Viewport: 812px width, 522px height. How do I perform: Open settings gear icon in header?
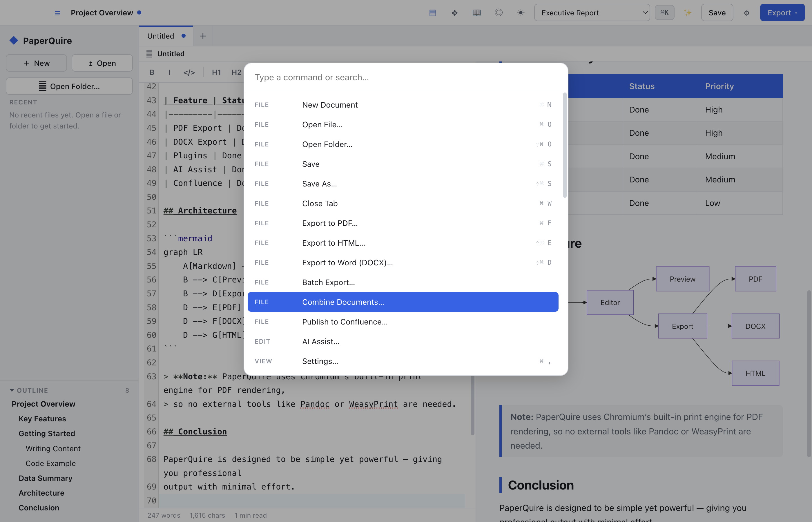point(746,13)
